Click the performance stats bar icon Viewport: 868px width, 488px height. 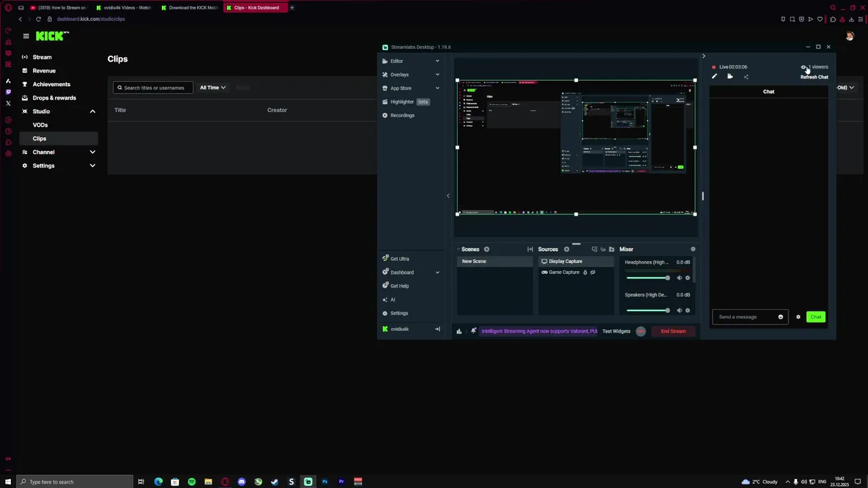point(459,331)
